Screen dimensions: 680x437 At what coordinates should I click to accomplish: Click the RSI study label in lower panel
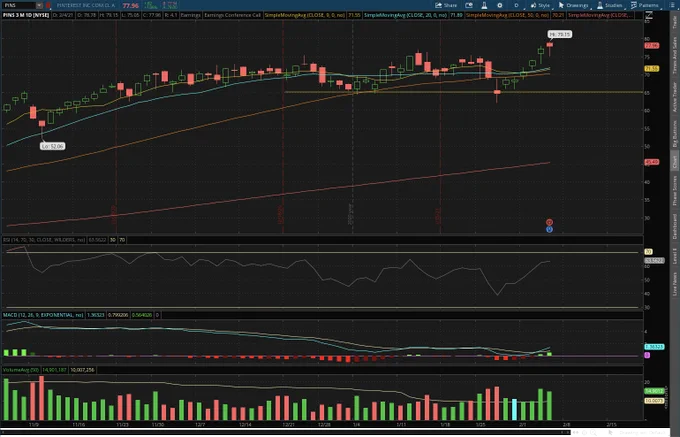pos(44,240)
